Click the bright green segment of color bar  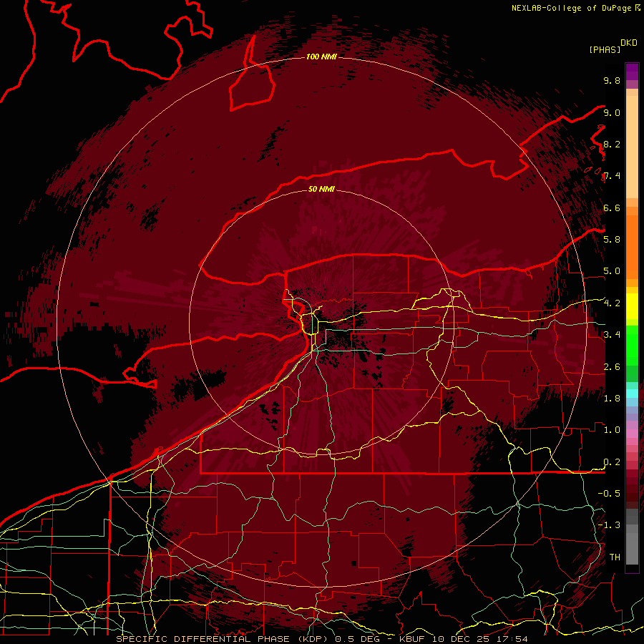(632, 345)
